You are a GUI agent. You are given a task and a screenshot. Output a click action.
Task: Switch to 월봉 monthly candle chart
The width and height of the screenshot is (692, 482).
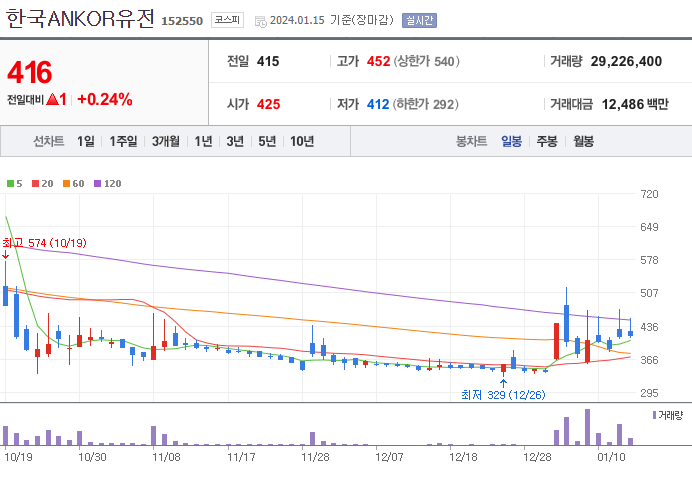click(583, 141)
